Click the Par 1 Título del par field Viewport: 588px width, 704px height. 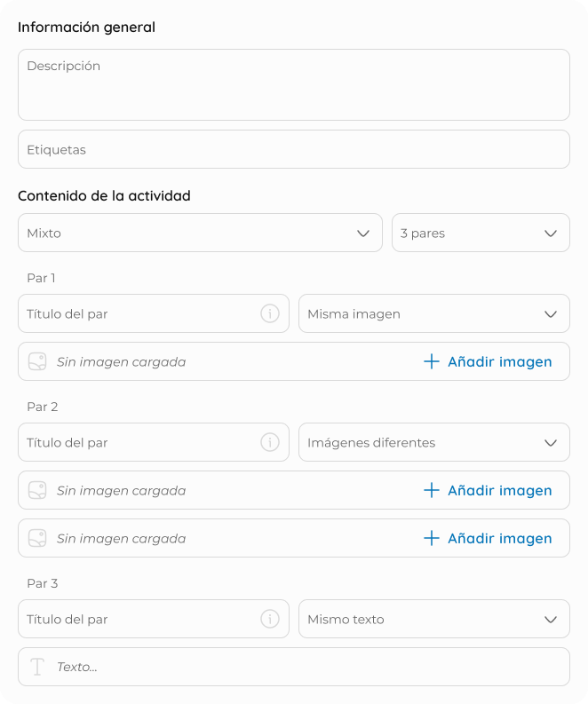(154, 314)
